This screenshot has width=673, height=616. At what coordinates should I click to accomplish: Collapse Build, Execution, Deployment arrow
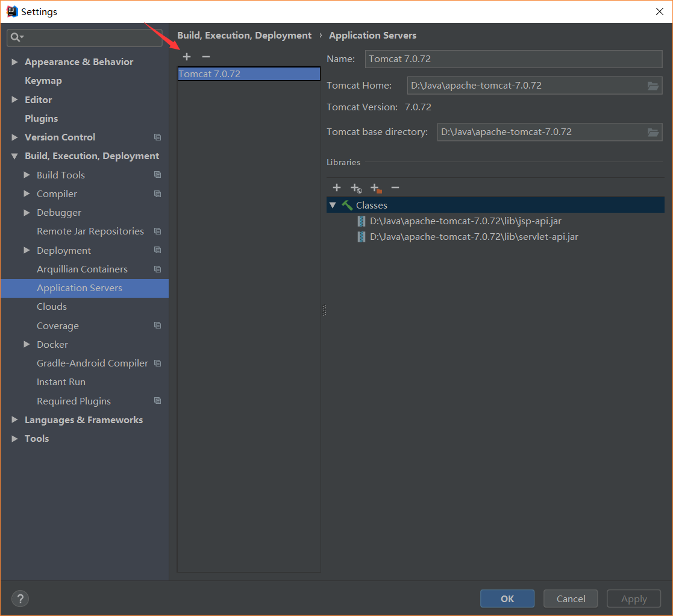(14, 156)
